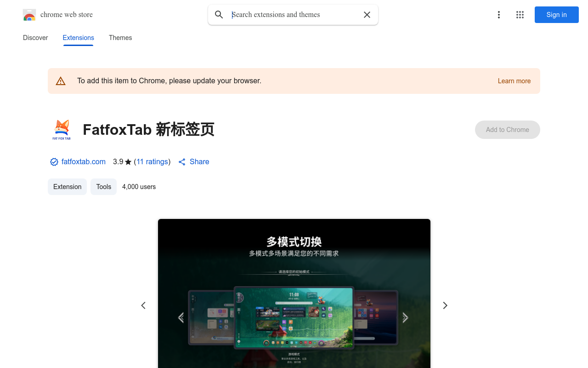The height and width of the screenshot is (368, 588).
Task: Switch to the Discover tab
Action: (x=35, y=38)
